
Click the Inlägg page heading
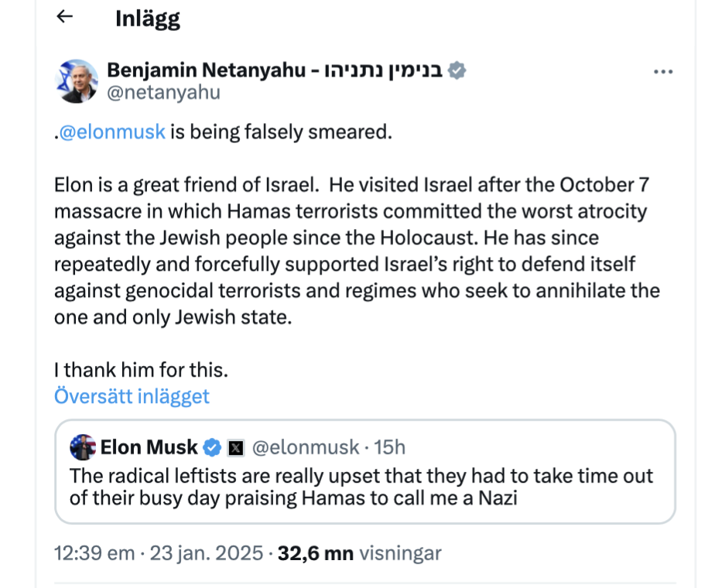pyautogui.click(x=147, y=19)
